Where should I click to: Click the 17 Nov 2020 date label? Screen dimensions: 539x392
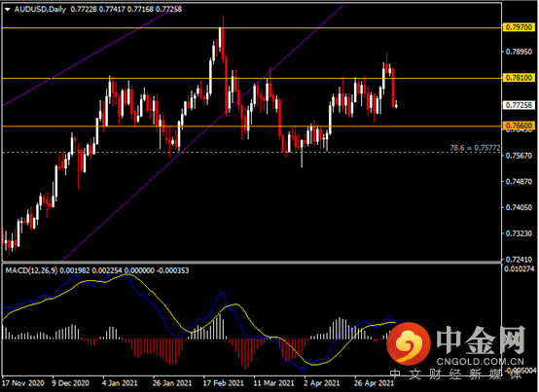pyautogui.click(x=23, y=383)
